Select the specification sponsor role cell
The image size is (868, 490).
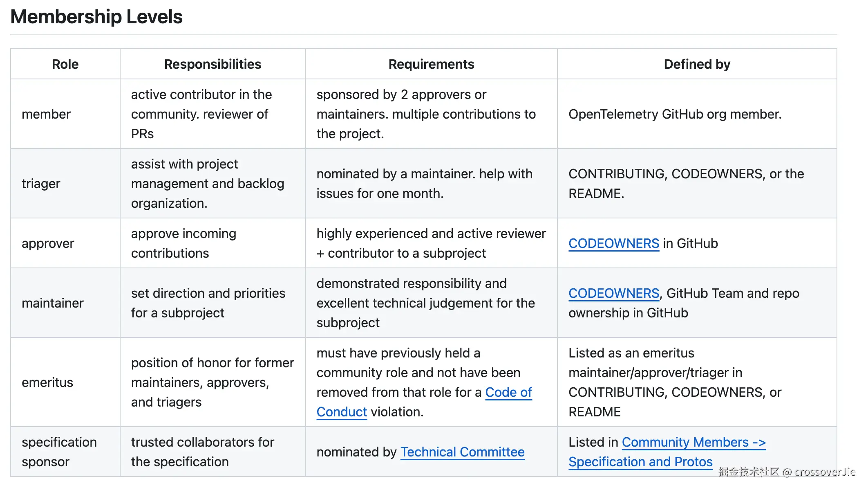coord(59,452)
